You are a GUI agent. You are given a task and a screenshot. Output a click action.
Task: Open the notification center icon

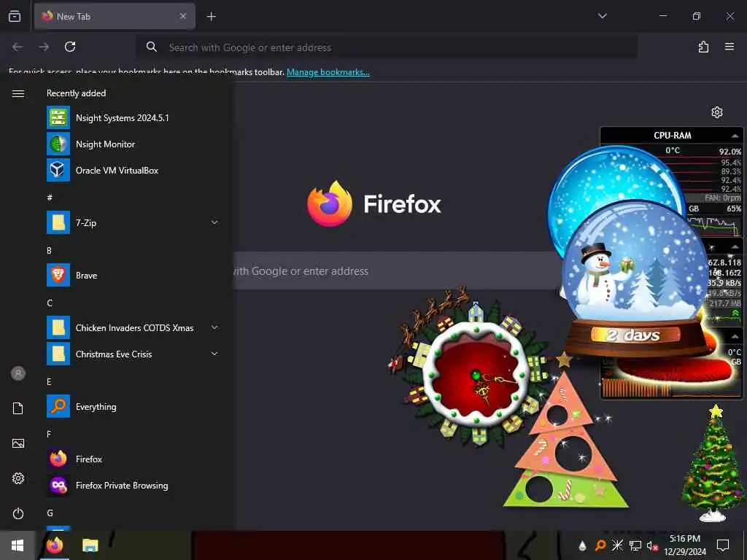pos(723,545)
